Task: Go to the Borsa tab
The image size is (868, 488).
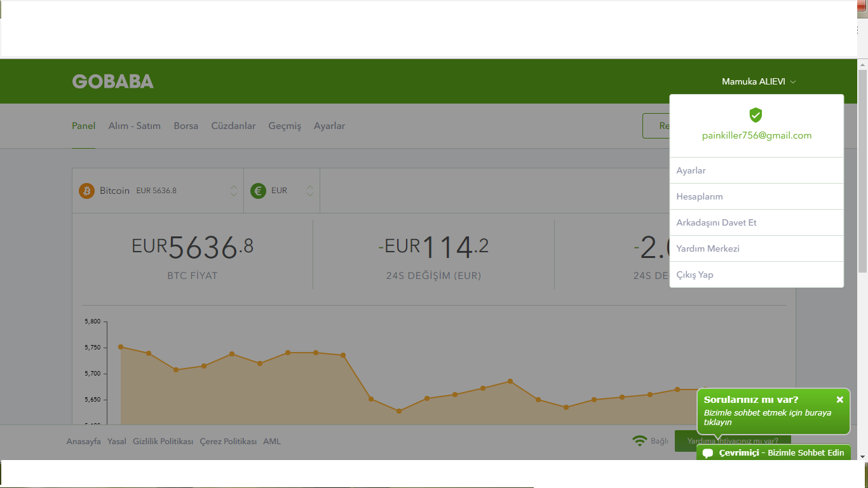Action: pos(186,126)
